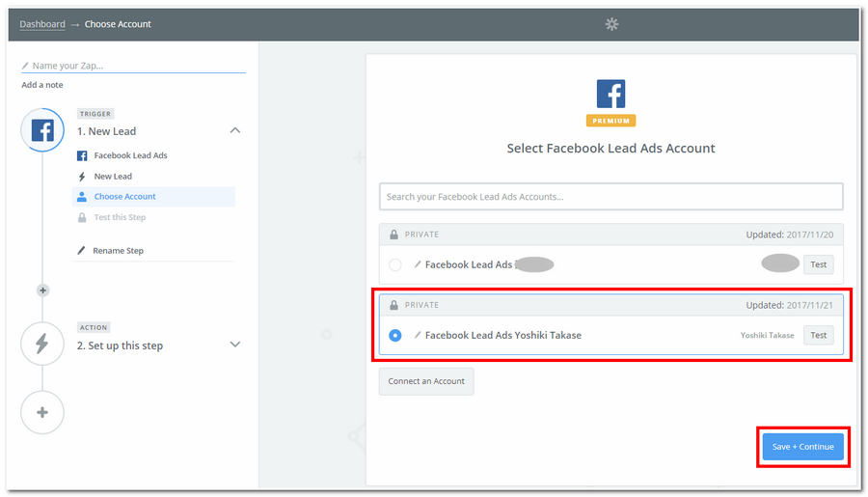Click Test button for Yoshiki Takase account
The width and height of the screenshot is (868, 497).
pos(818,335)
